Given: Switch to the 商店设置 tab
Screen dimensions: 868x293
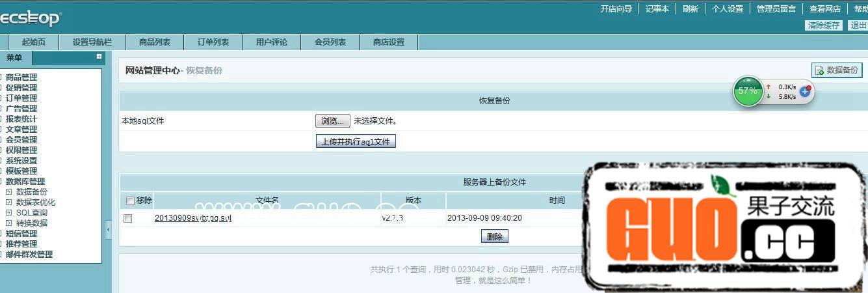Looking at the screenshot, I should click(x=389, y=42).
